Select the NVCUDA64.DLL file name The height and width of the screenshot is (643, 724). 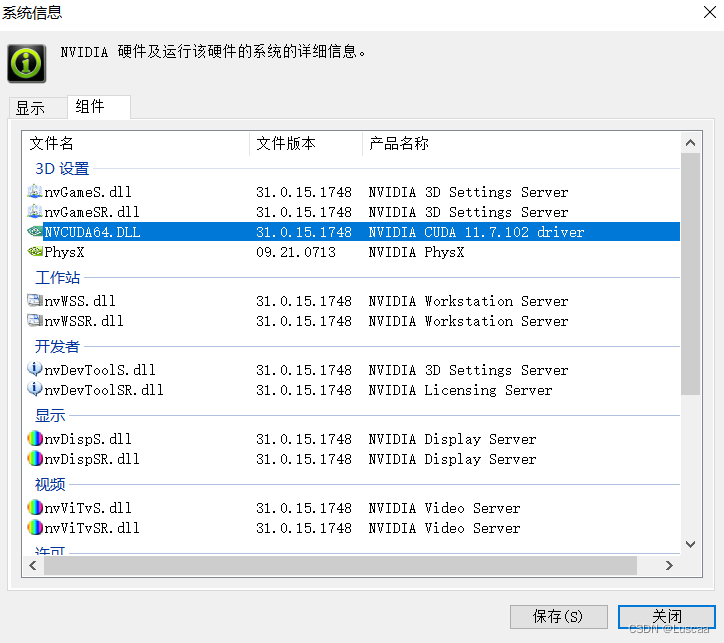(92, 232)
